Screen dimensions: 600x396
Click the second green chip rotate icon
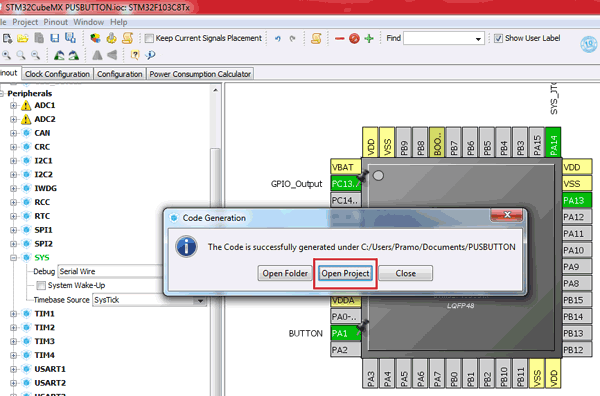click(x=73, y=55)
